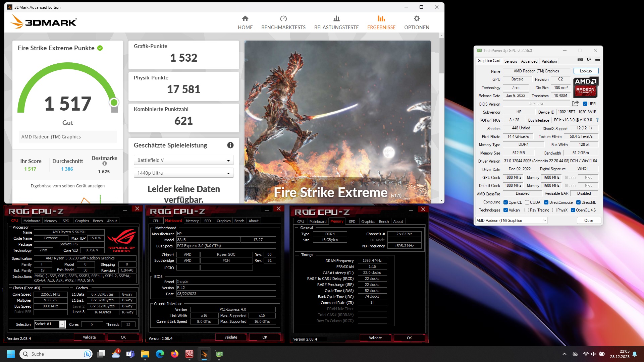Click the info icon under Bestmarke

coord(104,164)
